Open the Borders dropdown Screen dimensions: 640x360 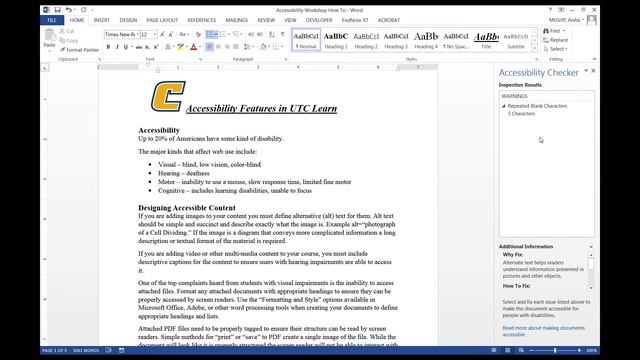pyautogui.click(x=282, y=47)
